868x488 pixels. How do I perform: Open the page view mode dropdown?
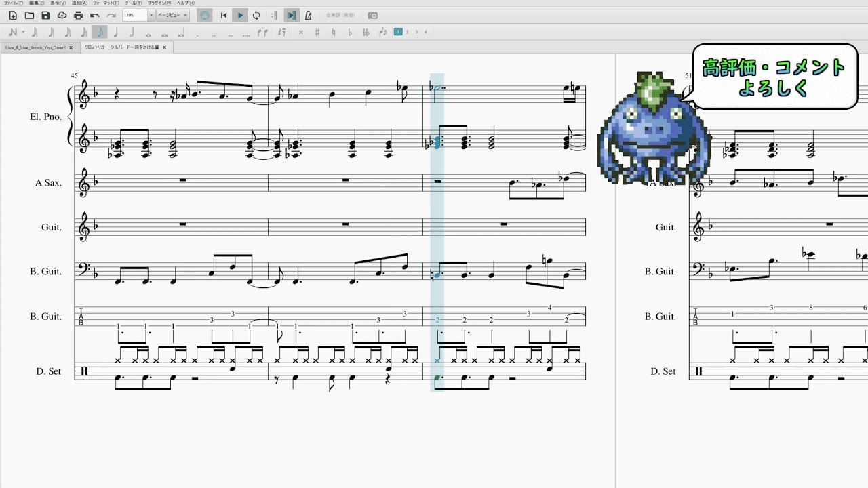(173, 15)
